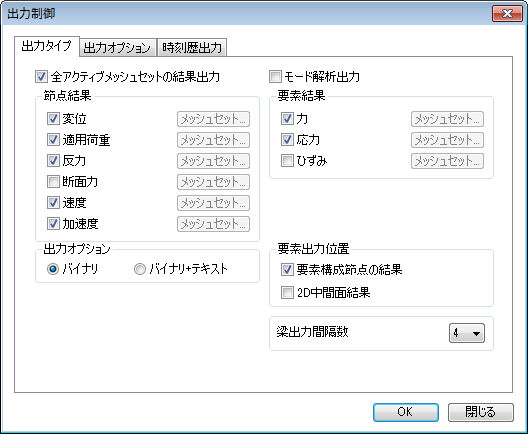Select the 出力タイプ tab

click(46, 46)
